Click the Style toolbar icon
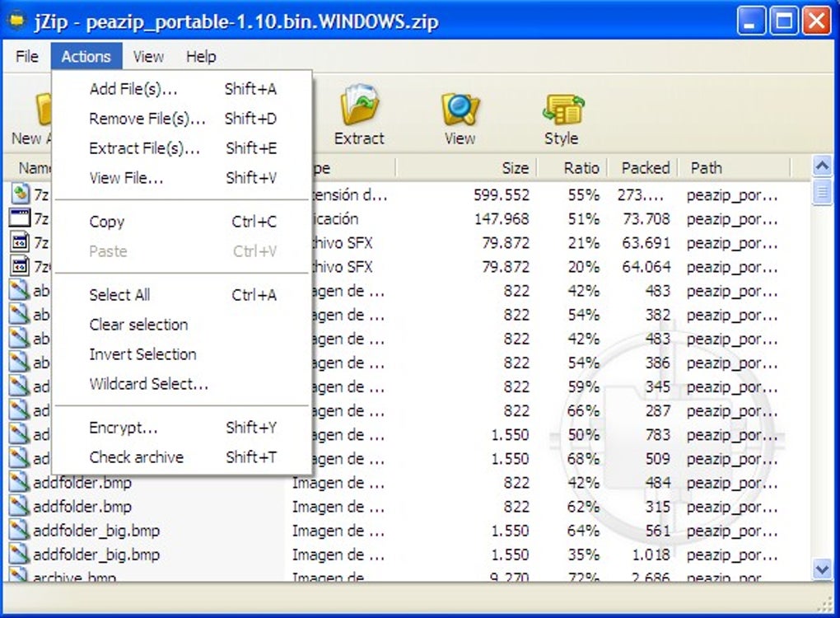The width and height of the screenshot is (840, 618). [x=562, y=110]
